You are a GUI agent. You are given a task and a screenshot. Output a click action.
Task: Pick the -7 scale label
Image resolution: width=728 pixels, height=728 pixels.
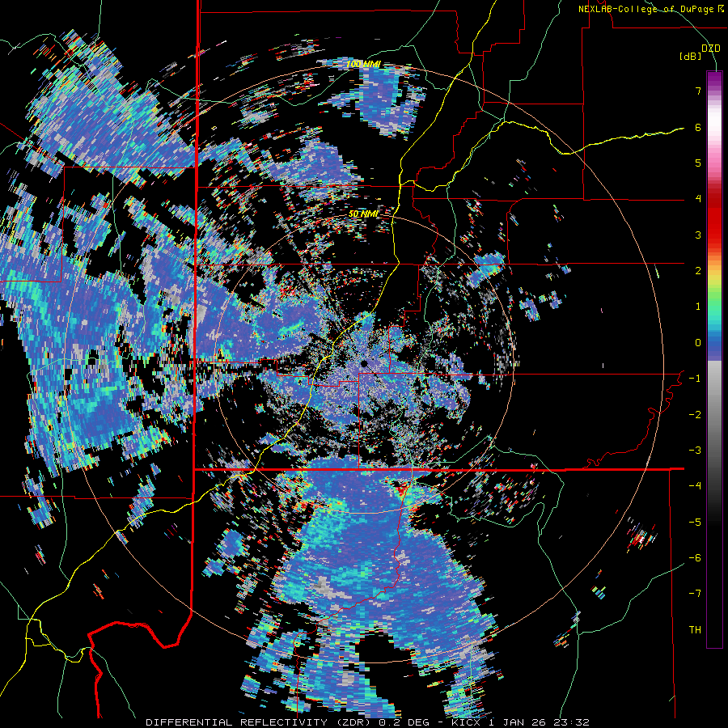[695, 594]
